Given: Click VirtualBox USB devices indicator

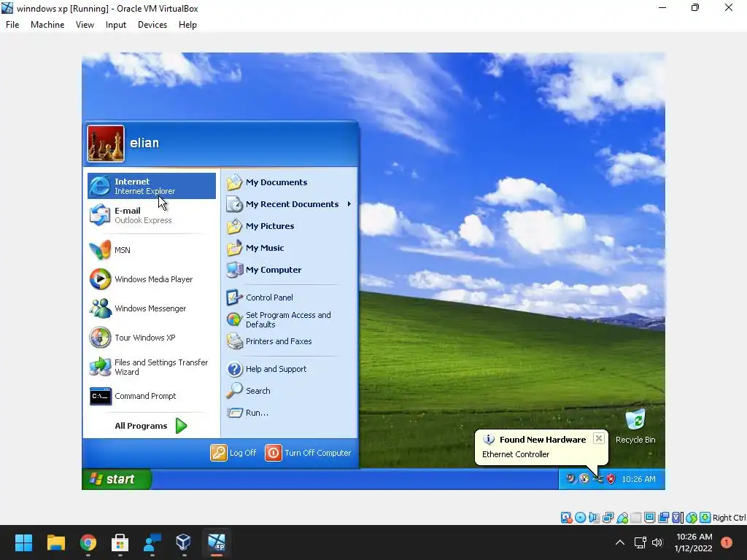Looking at the screenshot, I should point(622,518).
